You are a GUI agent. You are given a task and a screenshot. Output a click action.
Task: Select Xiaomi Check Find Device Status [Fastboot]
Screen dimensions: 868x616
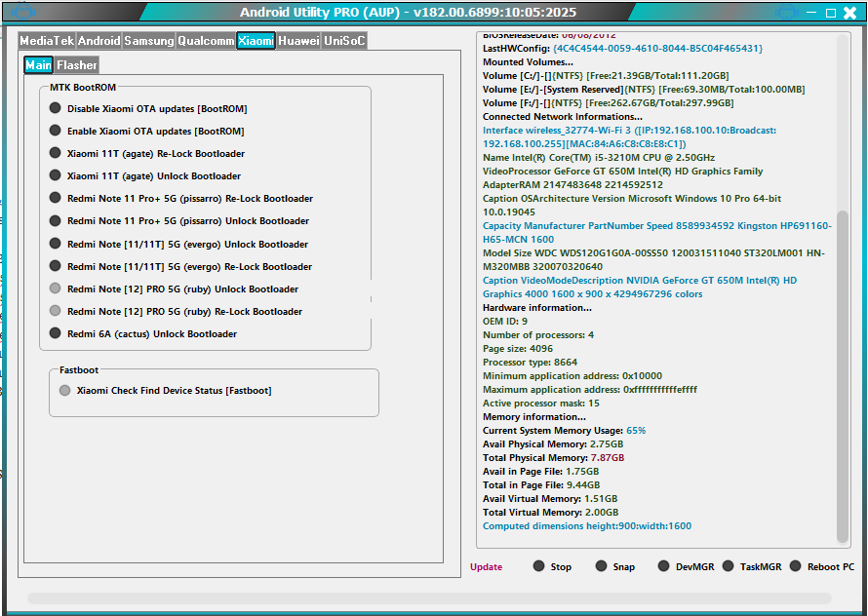tap(165, 390)
